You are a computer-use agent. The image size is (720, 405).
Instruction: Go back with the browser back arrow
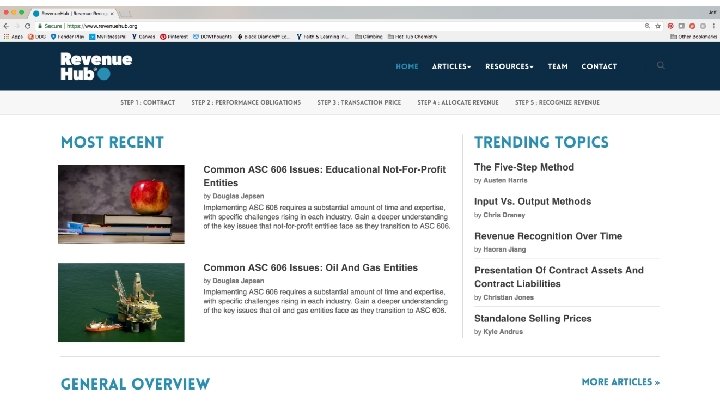(x=6, y=26)
